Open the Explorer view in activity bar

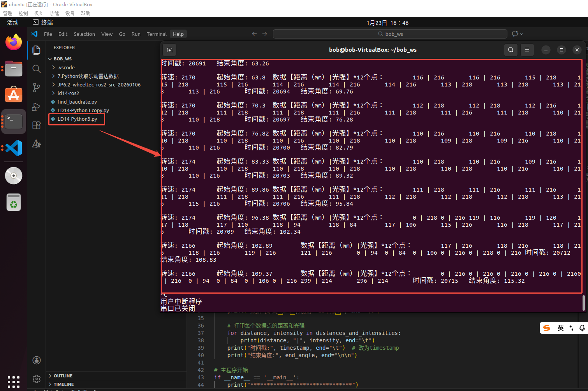37,50
